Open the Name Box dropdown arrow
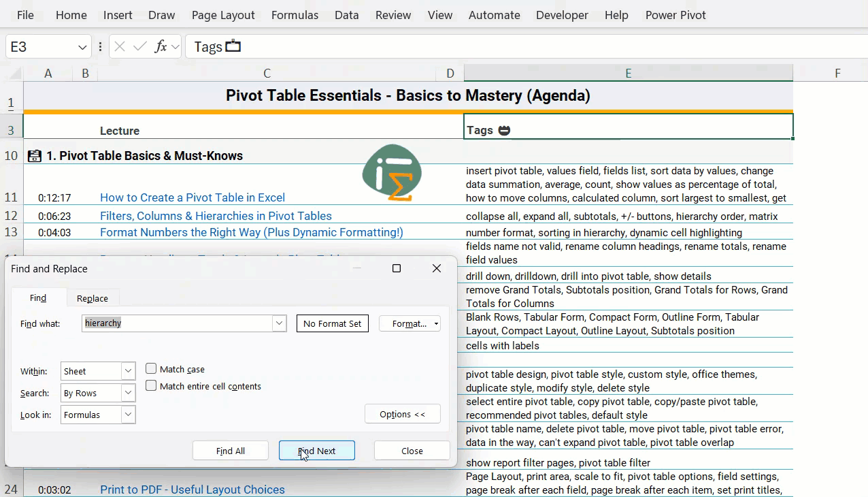The width and height of the screenshot is (868, 497). (82, 47)
